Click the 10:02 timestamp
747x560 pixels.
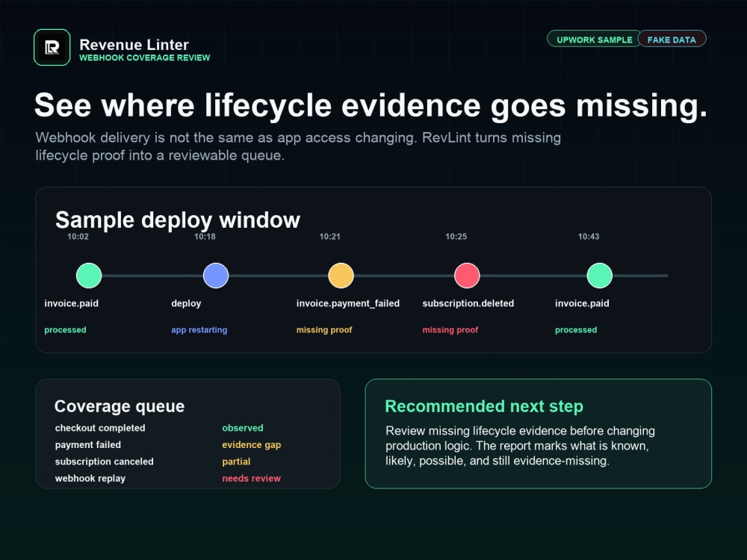click(78, 237)
